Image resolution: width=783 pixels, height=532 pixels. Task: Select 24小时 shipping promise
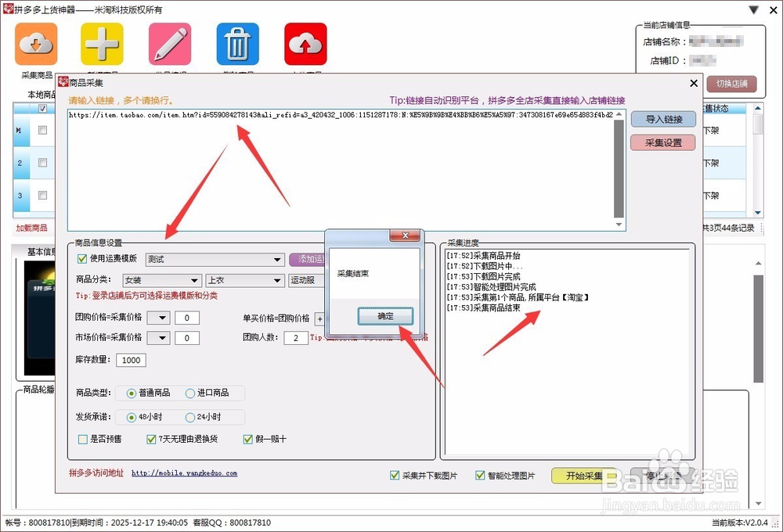(189, 417)
